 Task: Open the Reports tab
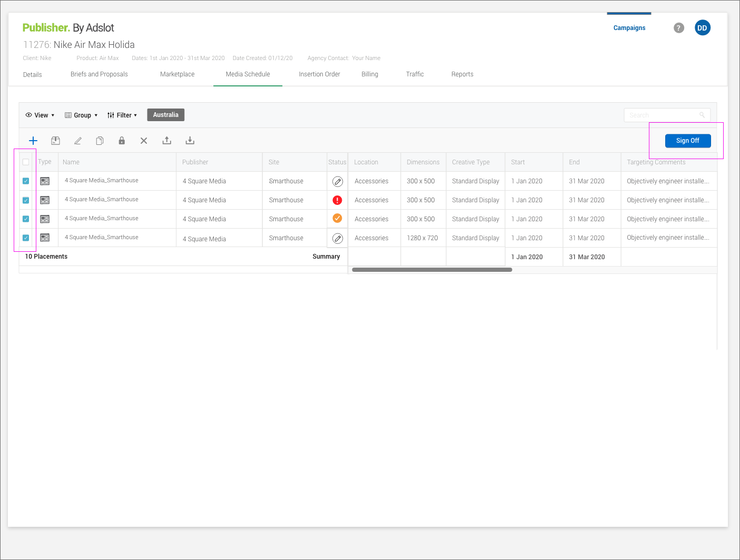pyautogui.click(x=462, y=74)
